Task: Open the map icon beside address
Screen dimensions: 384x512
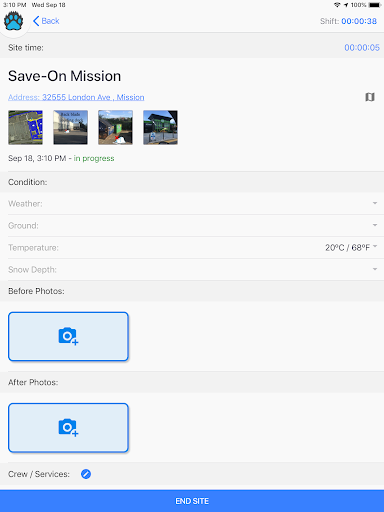Action: [370, 97]
